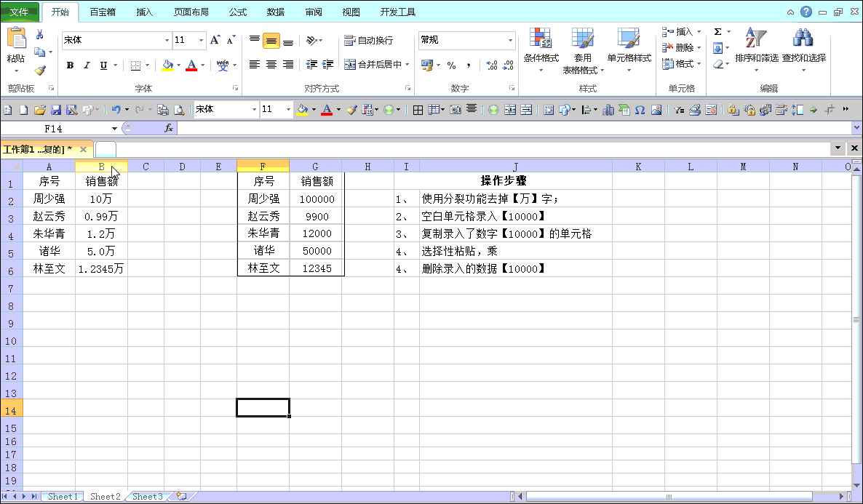Image resolution: width=863 pixels, height=504 pixels.
Task: Open ribbon fill color dropdown arrow
Action: 178,65
